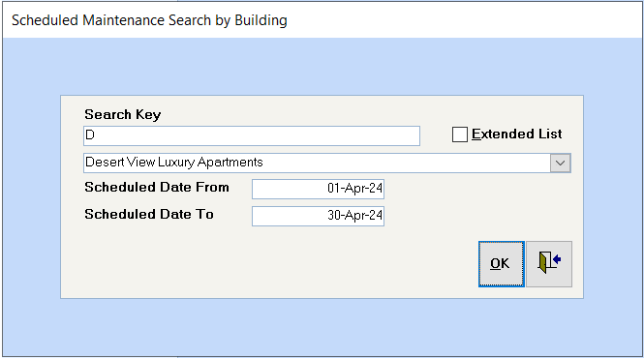
Task: Click the Scheduled Date From label
Action: pos(157,187)
